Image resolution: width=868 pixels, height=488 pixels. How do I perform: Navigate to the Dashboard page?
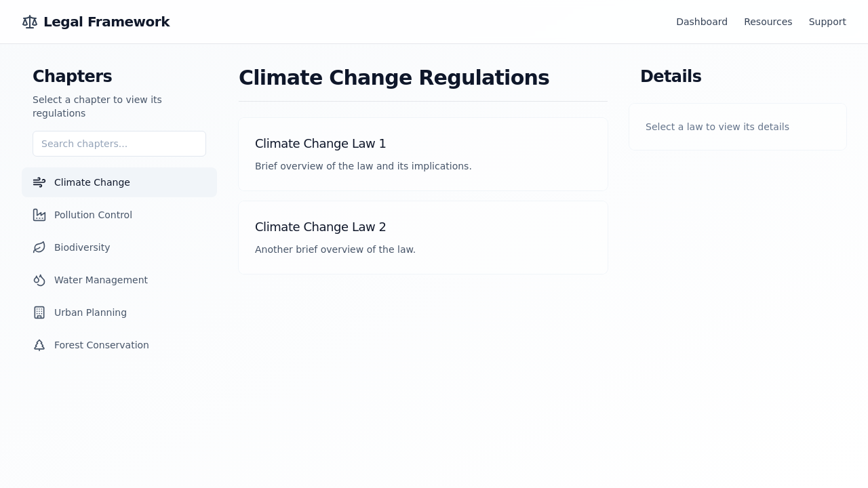point(702,22)
